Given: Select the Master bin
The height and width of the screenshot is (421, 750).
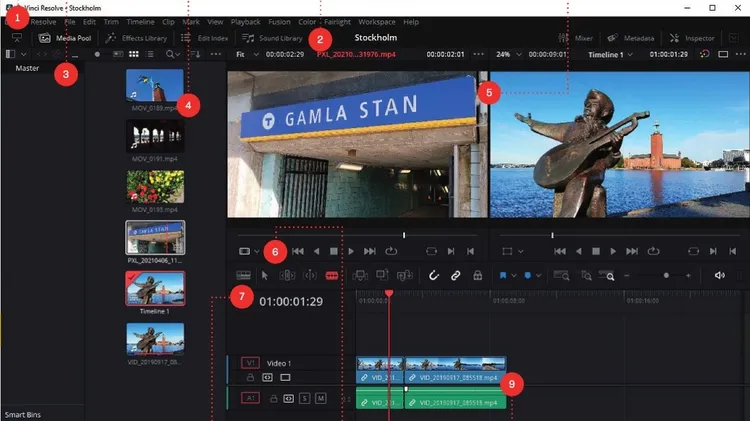Looking at the screenshot, I should pos(27,68).
